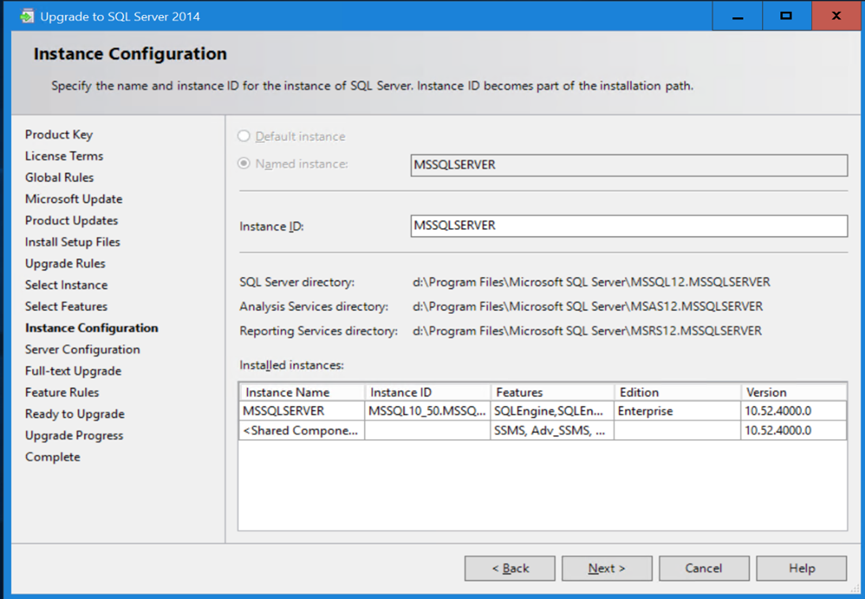The height and width of the screenshot is (599, 865).
Task: Select License Terms step in sidebar
Action: (64, 156)
